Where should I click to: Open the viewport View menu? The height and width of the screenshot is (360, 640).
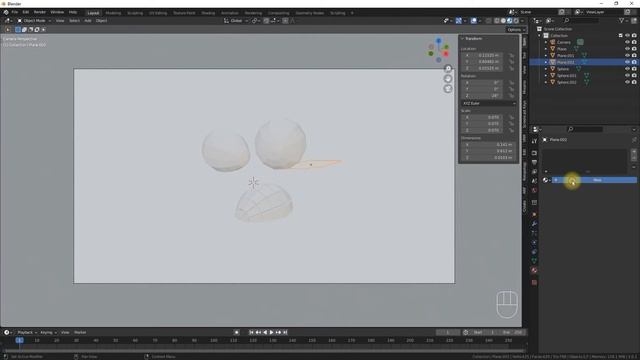pyautogui.click(x=60, y=20)
